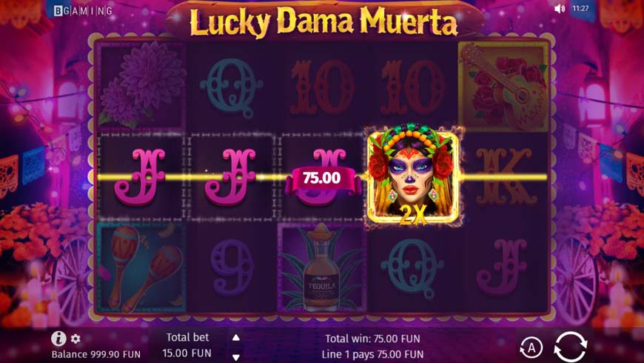Increase total bet with up arrow
The width and height of the screenshot is (644, 363).
(235, 338)
